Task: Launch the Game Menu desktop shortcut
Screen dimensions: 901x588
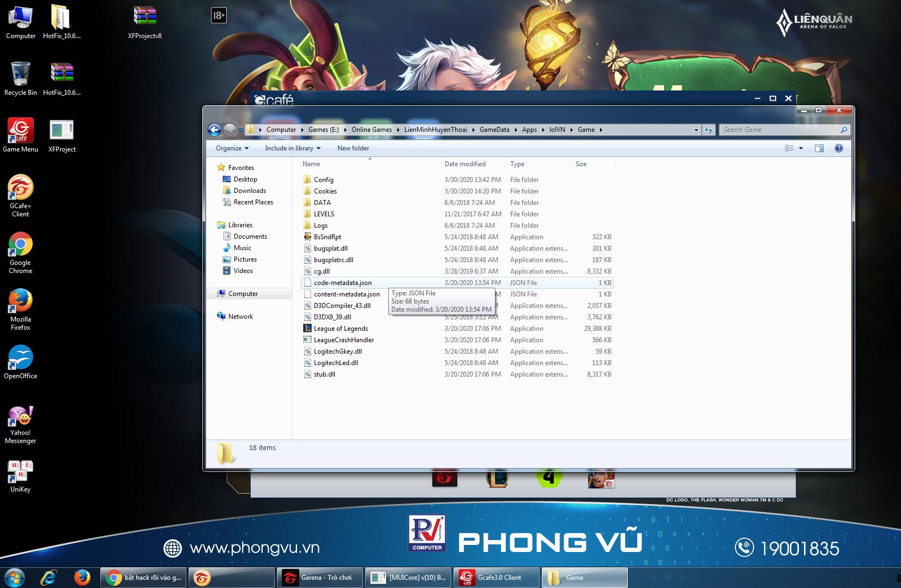Action: [x=21, y=135]
